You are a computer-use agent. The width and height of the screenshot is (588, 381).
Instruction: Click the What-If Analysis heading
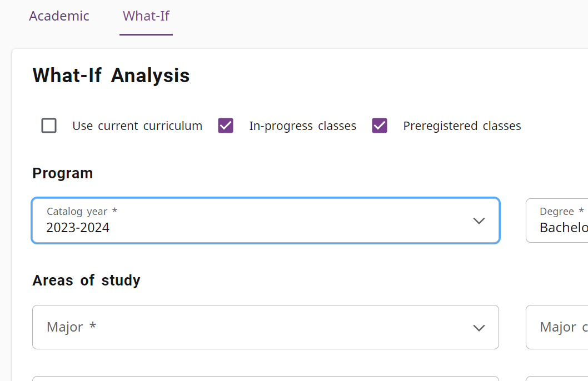click(x=111, y=76)
